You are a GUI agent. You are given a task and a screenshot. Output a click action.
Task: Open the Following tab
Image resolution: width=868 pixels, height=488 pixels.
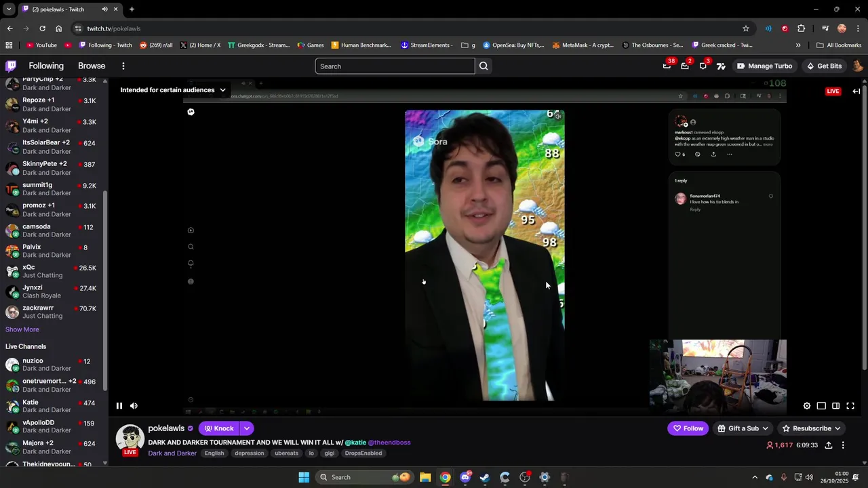click(46, 66)
